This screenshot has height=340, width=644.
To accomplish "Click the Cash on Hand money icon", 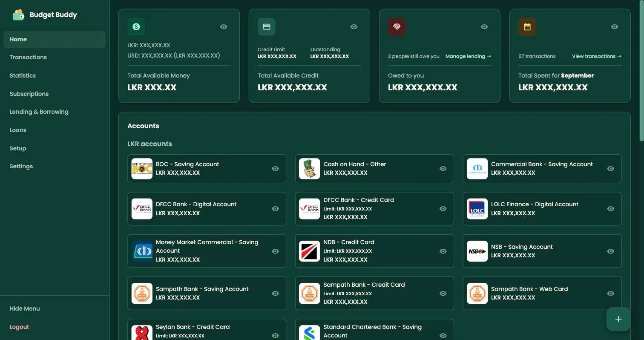I will tap(309, 169).
